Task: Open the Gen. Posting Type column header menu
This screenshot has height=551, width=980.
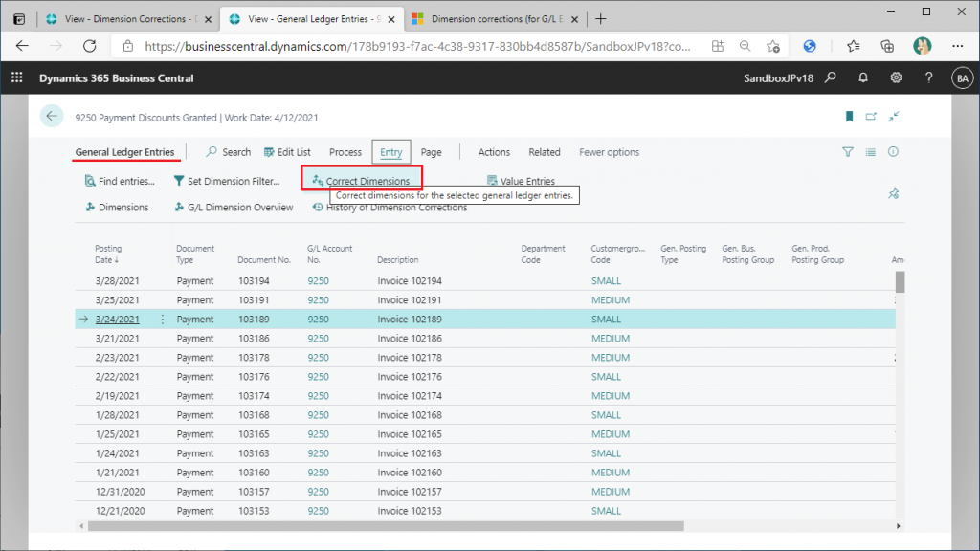Action: tap(683, 254)
